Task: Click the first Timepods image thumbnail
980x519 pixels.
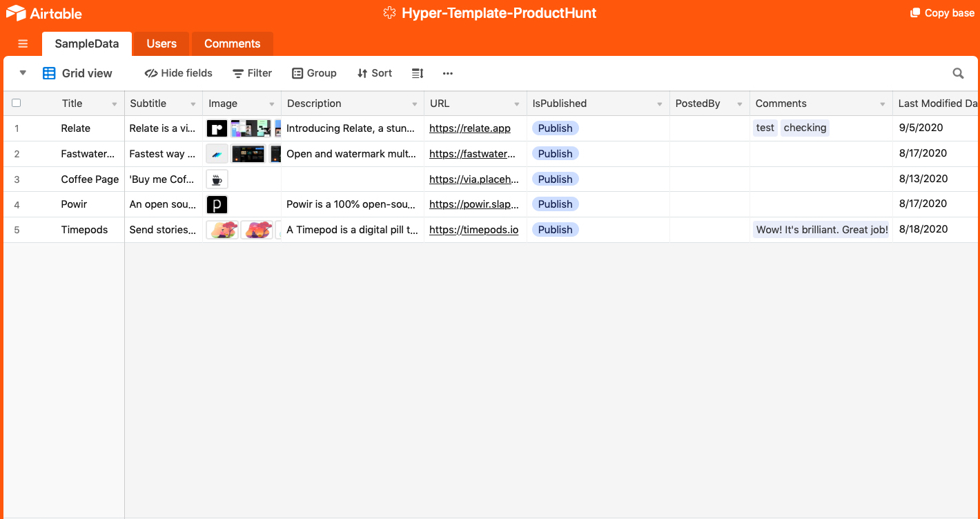Action: [222, 230]
